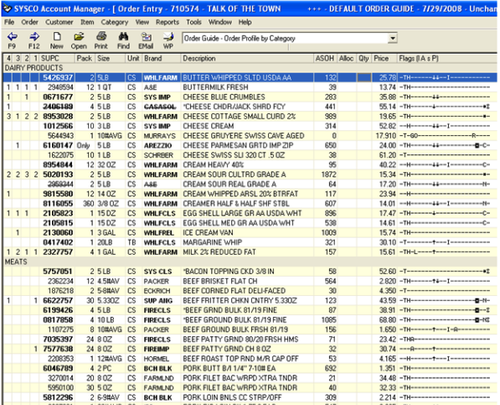Click the Find binoculars icon
Viewport: 500px width, 405px height.
(123, 36)
